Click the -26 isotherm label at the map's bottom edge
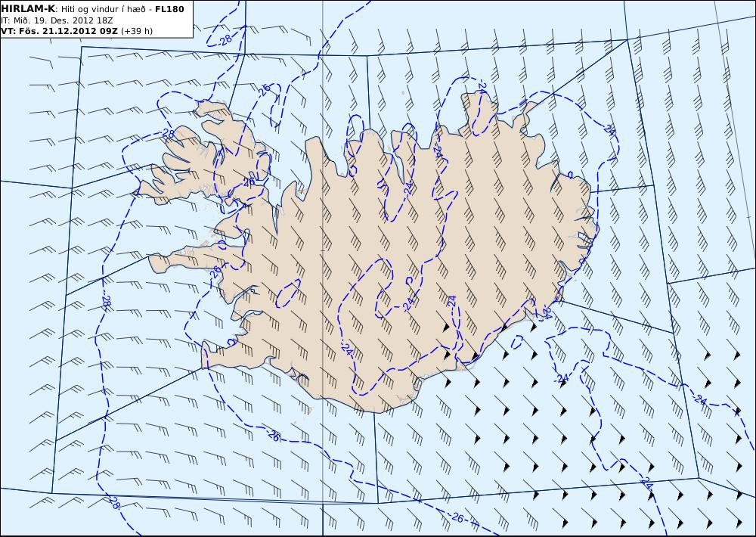Viewport: 756px width, 537px height. pos(457,518)
